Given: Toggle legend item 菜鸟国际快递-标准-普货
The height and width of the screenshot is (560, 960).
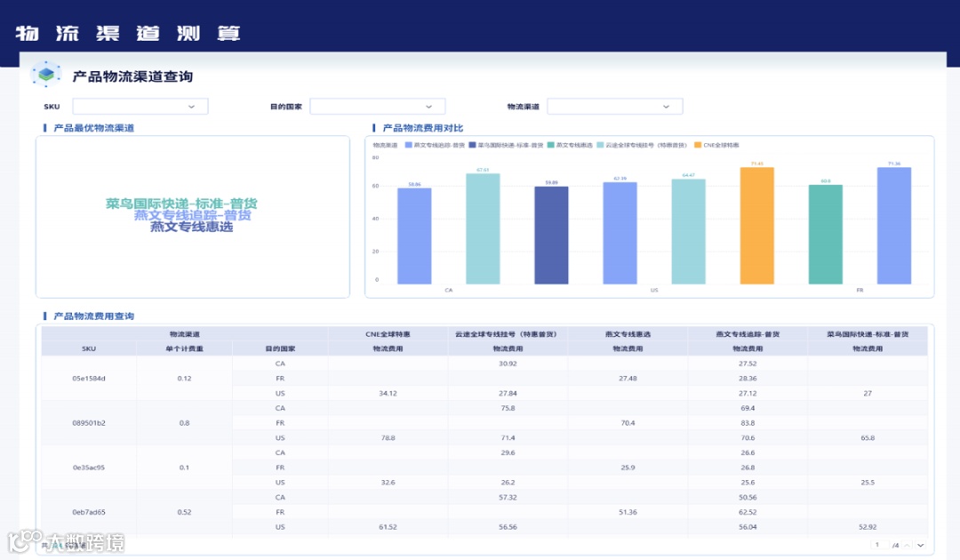Looking at the screenshot, I should pos(506,145).
